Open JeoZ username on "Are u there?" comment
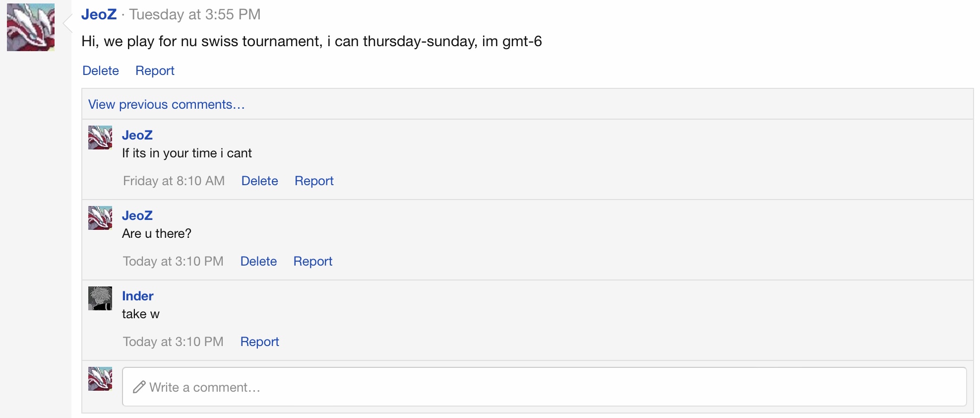 (137, 215)
